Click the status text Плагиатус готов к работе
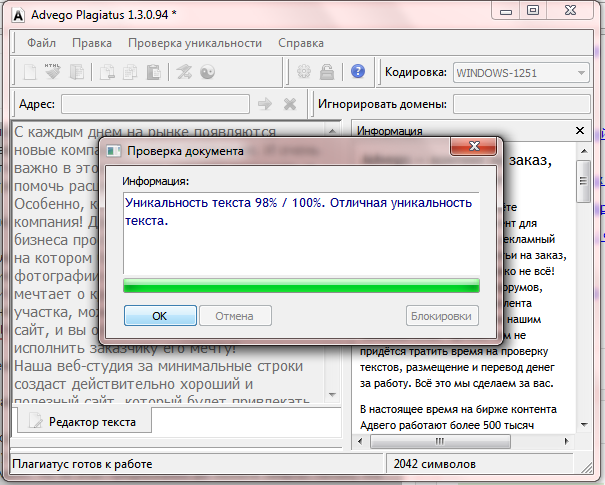Screen dimensions: 605x485 click(82, 464)
